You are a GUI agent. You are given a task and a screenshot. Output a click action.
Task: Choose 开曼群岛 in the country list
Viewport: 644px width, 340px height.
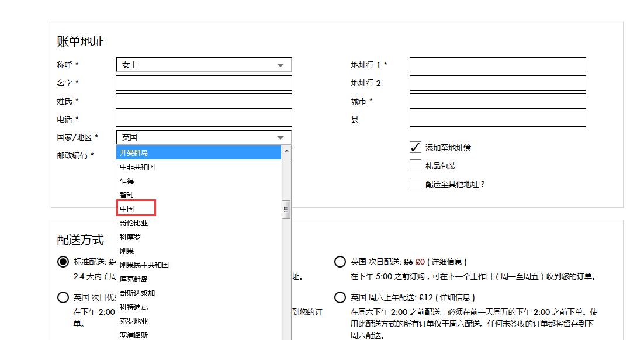(134, 152)
